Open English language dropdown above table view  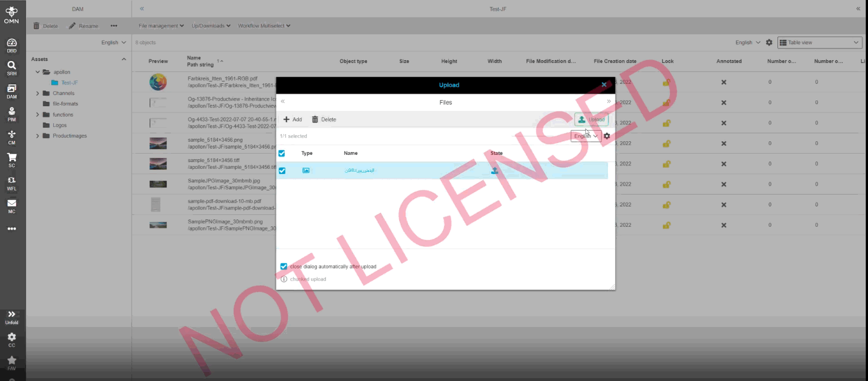[748, 42]
